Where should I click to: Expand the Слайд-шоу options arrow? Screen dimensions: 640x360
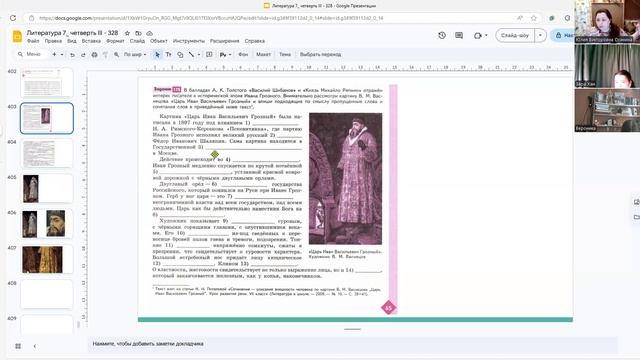coord(540,36)
